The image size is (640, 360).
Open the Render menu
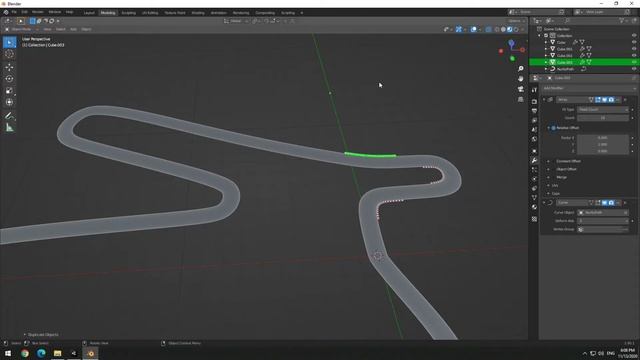pyautogui.click(x=38, y=12)
